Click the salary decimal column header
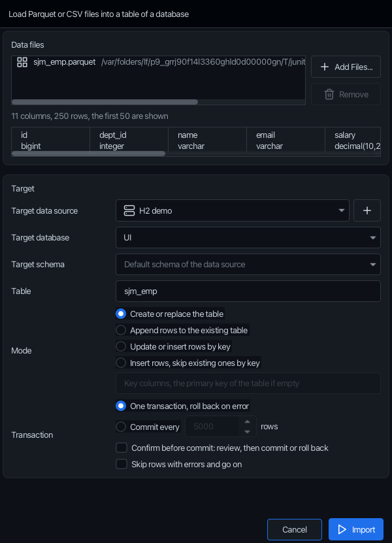The width and height of the screenshot is (392, 543). (x=353, y=140)
